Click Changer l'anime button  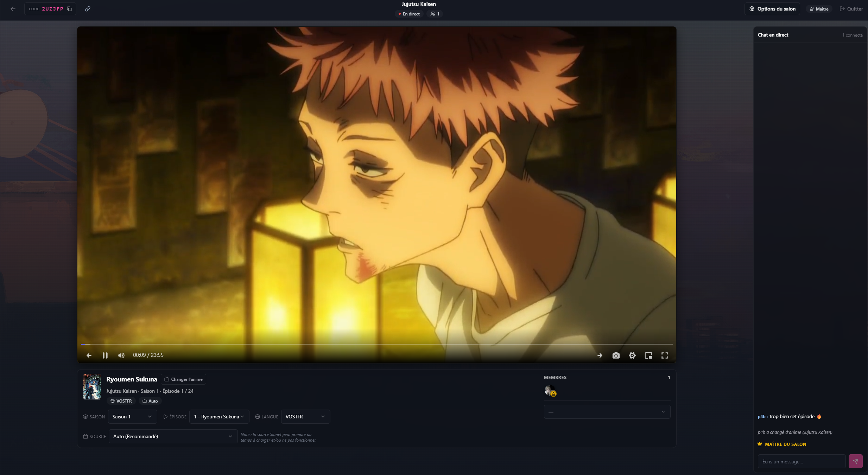pyautogui.click(x=183, y=379)
